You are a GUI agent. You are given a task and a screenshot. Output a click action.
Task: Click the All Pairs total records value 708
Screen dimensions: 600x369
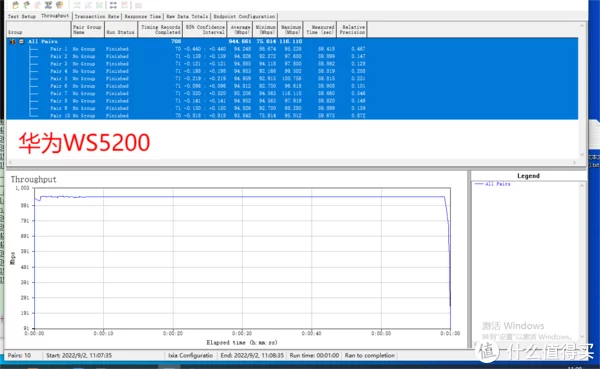coord(176,41)
